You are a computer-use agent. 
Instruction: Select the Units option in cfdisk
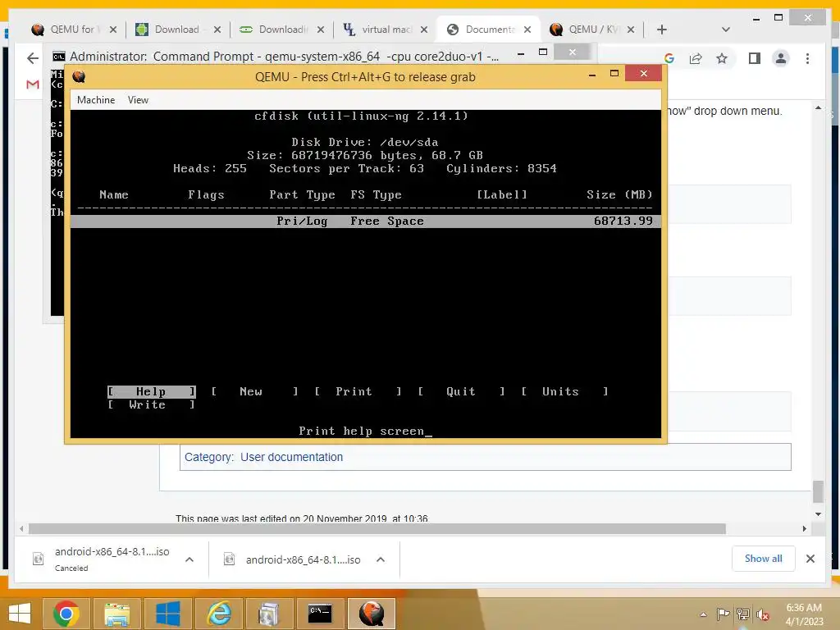[564, 391]
